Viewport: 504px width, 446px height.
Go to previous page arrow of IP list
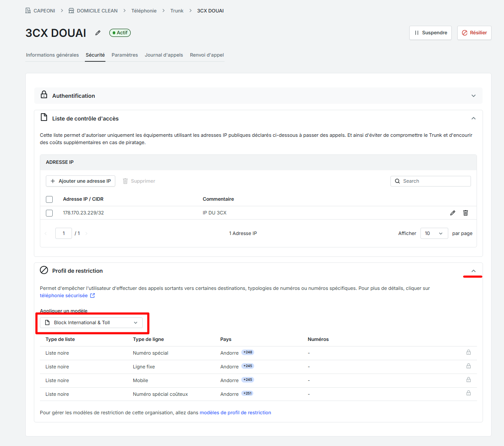(45, 233)
